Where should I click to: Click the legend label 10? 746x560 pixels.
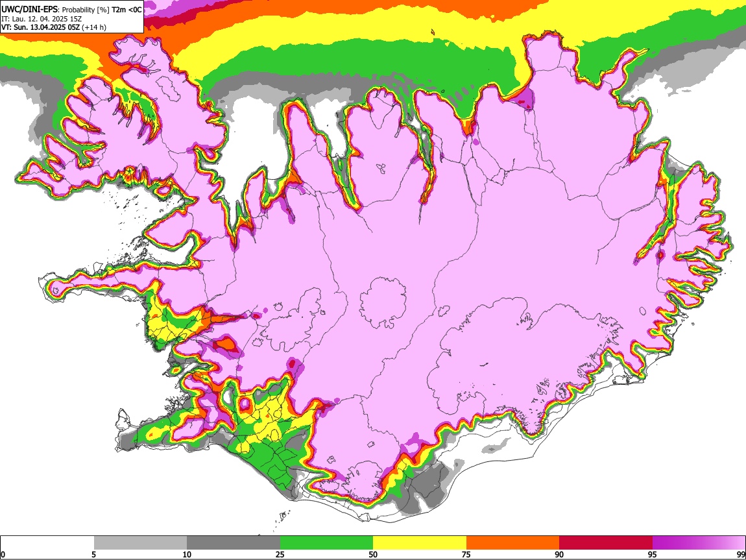pos(187,554)
